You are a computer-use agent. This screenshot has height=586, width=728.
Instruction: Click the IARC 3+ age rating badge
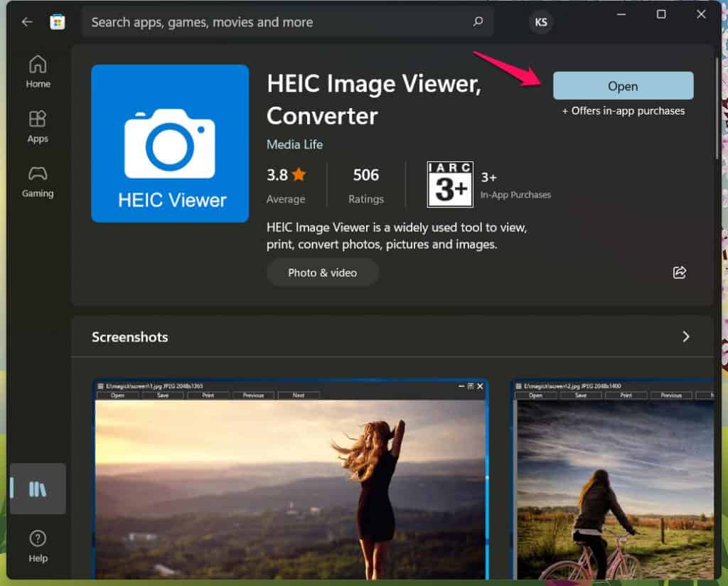coord(450,184)
